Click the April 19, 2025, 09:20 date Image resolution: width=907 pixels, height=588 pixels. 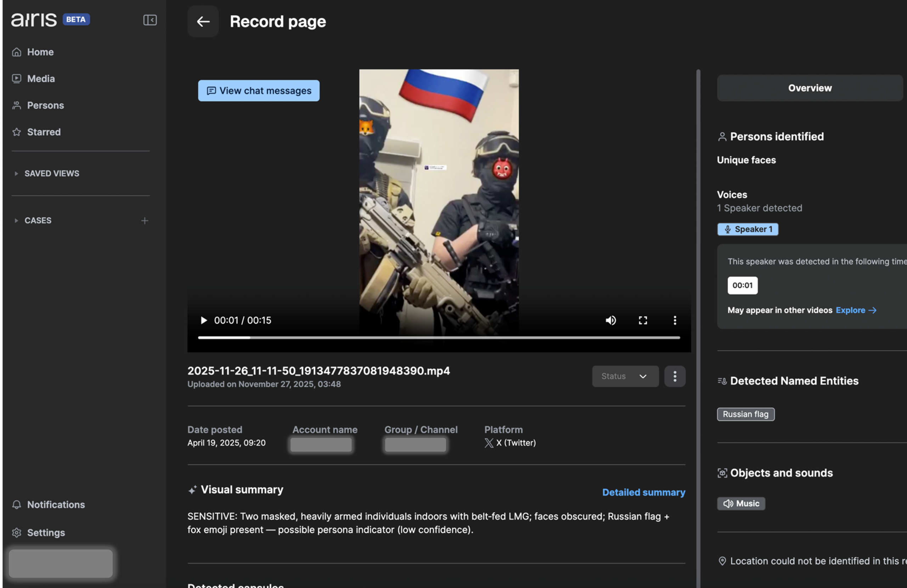point(226,443)
